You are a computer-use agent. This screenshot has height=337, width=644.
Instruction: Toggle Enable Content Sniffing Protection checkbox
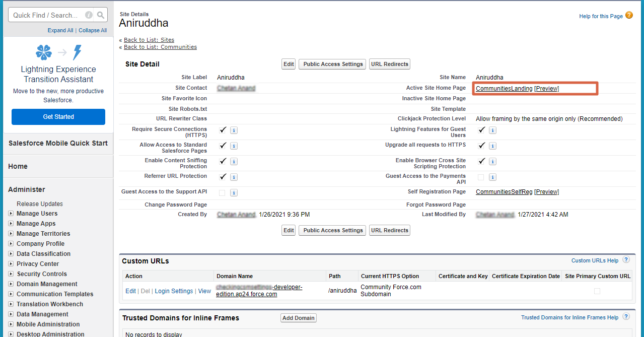pos(223,161)
